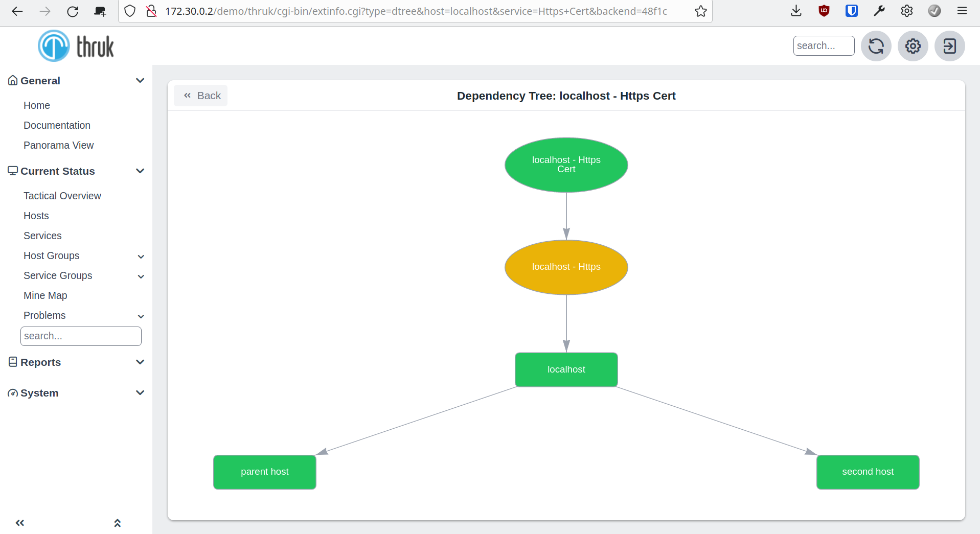
Task: Focus the top-right search field
Action: [824, 45]
